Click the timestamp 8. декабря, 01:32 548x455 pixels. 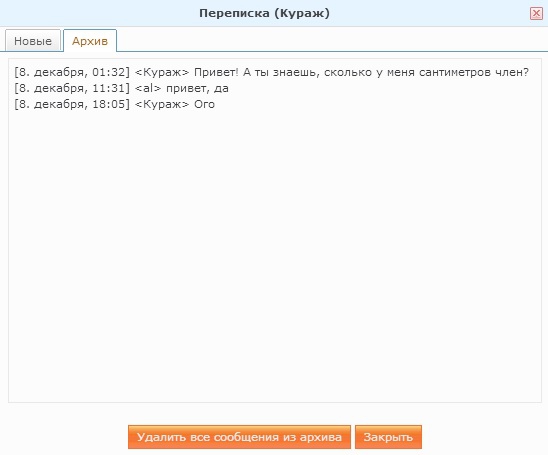(x=72, y=72)
